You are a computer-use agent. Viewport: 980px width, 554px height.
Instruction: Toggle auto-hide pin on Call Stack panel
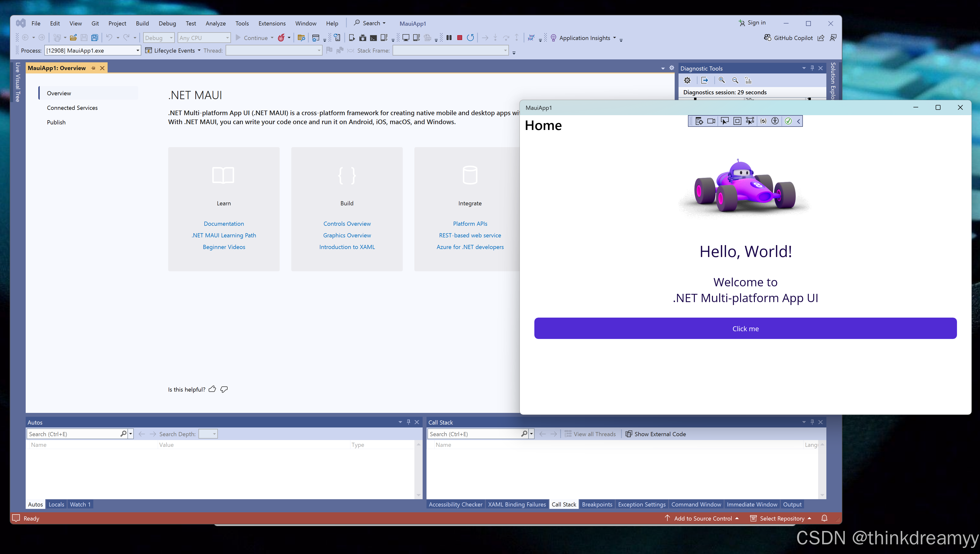coord(812,422)
